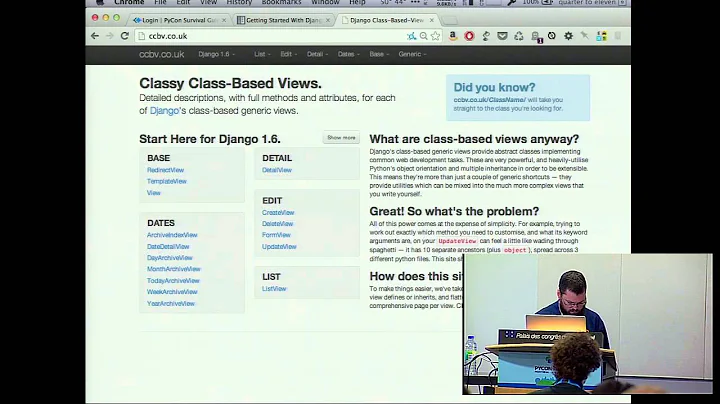Expand the List navbar dropdown

coord(262,54)
